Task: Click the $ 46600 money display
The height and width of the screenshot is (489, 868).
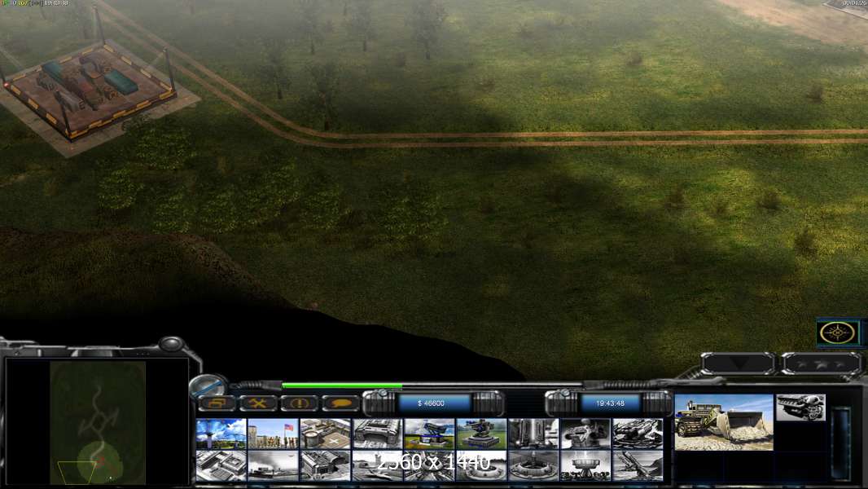Action: [431, 403]
